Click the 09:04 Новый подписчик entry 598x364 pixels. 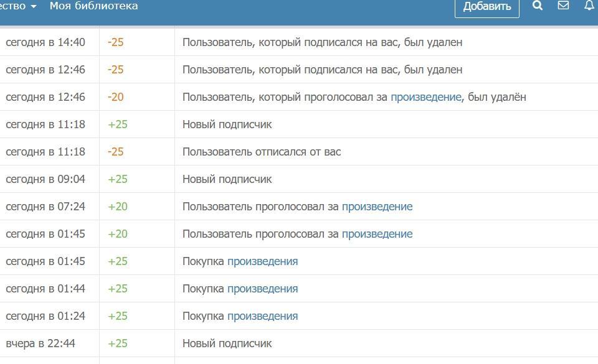click(x=227, y=179)
